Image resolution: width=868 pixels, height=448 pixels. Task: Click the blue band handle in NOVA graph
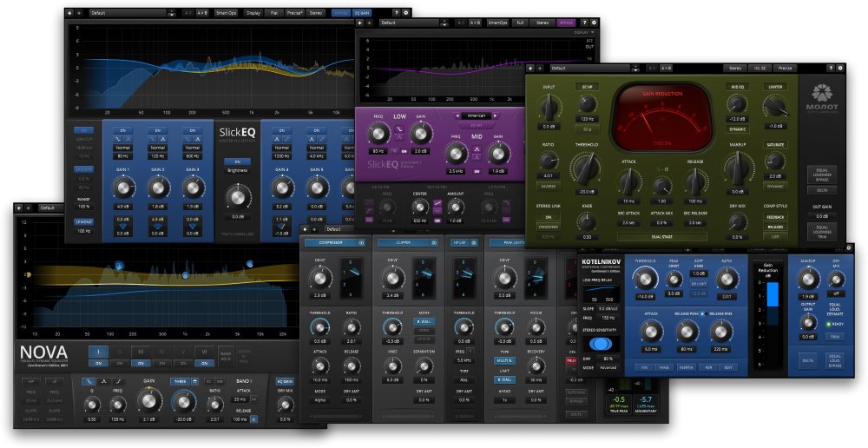click(185, 275)
